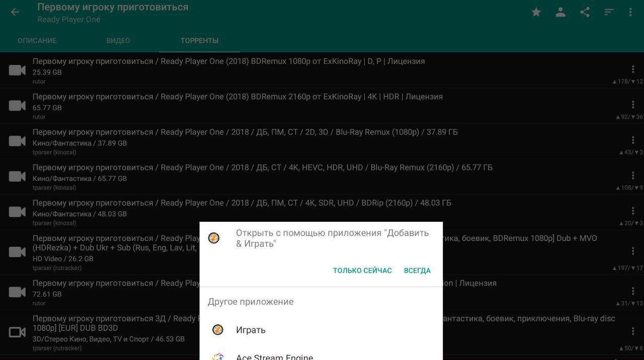644x360 pixels.
Task: Click the 'tparser (rutracker)' label under 26.2 GB
Action: [57, 268]
